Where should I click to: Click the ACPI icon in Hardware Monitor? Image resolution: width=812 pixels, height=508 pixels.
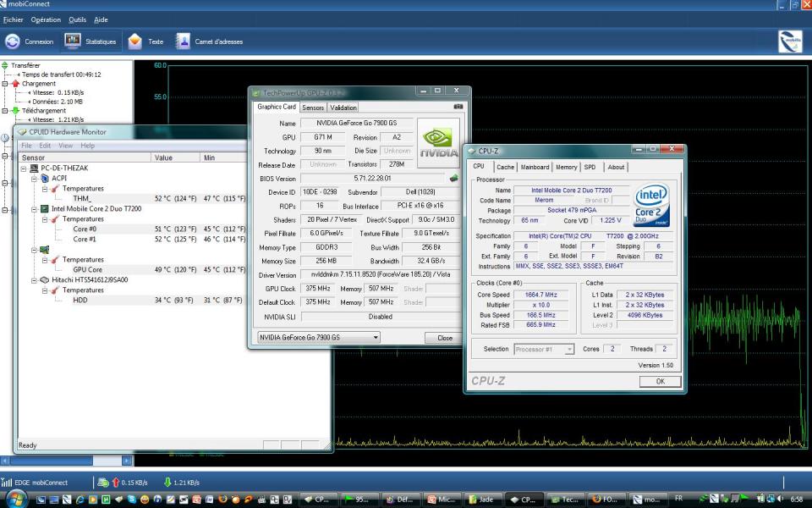[45, 179]
